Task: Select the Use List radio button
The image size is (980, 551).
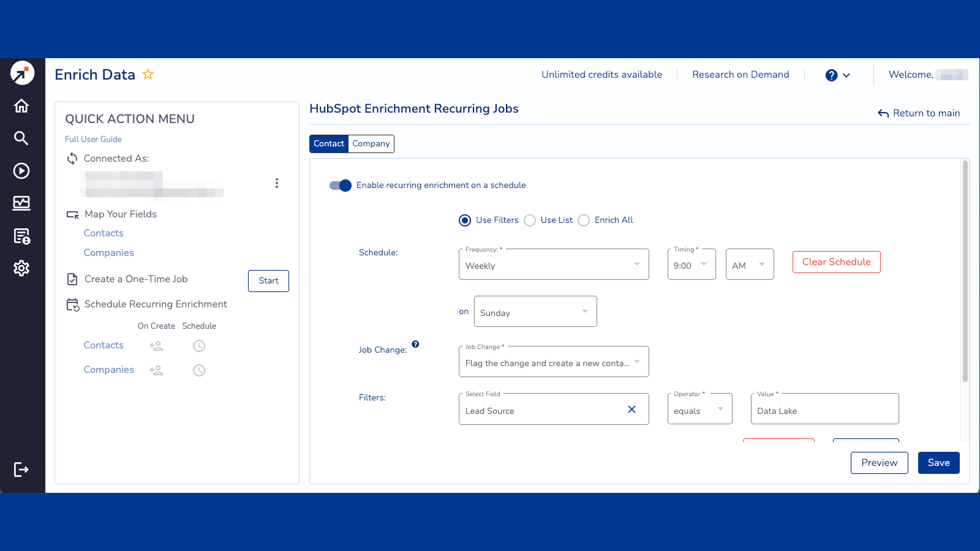Action: tap(530, 220)
